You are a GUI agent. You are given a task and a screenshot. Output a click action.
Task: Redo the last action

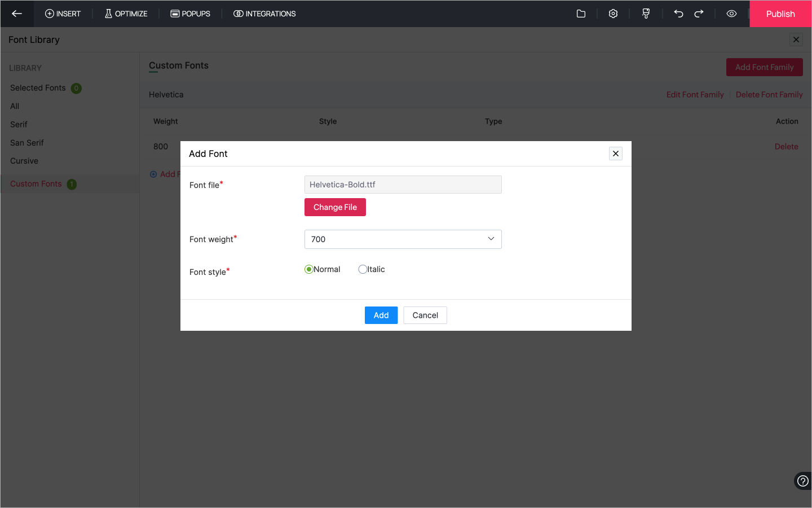699,14
